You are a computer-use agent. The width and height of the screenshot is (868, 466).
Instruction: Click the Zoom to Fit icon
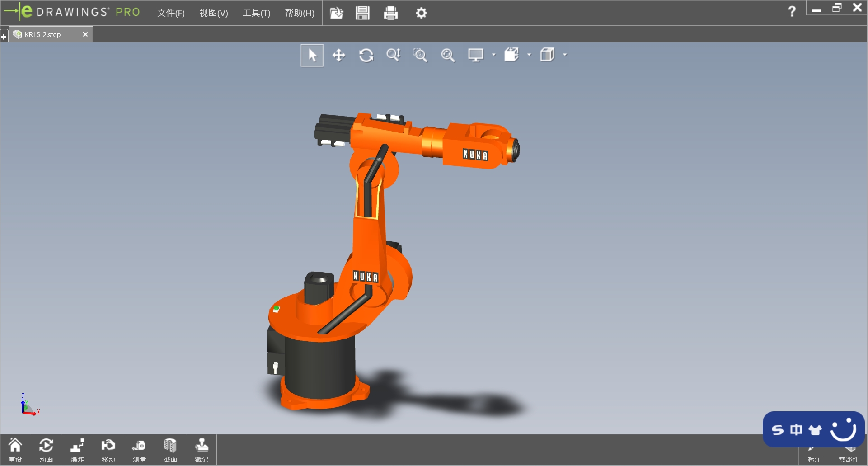(x=448, y=55)
